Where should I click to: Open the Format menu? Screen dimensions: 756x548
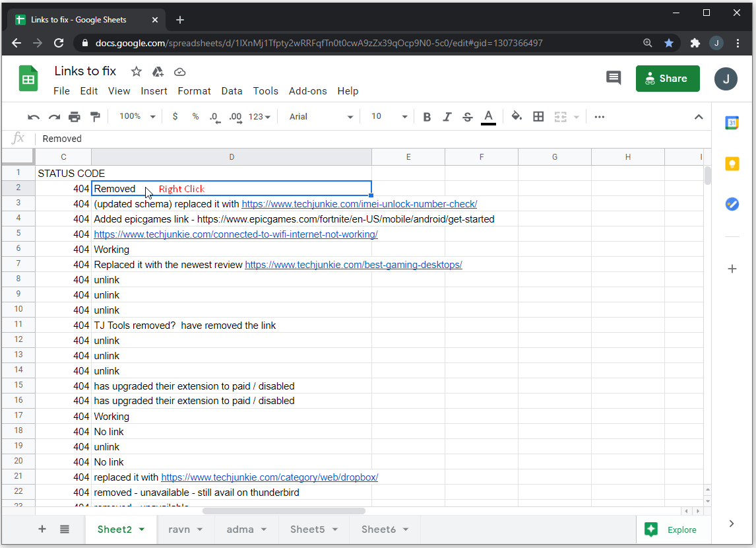(x=194, y=91)
